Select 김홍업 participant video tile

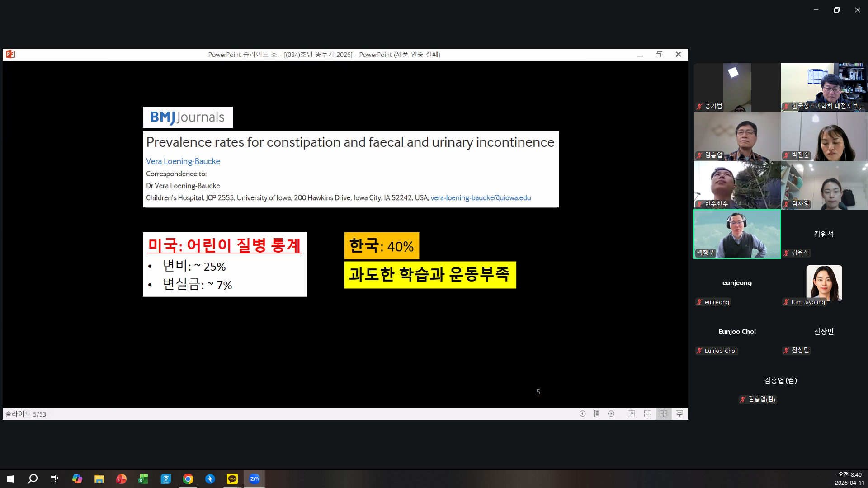pos(737,136)
